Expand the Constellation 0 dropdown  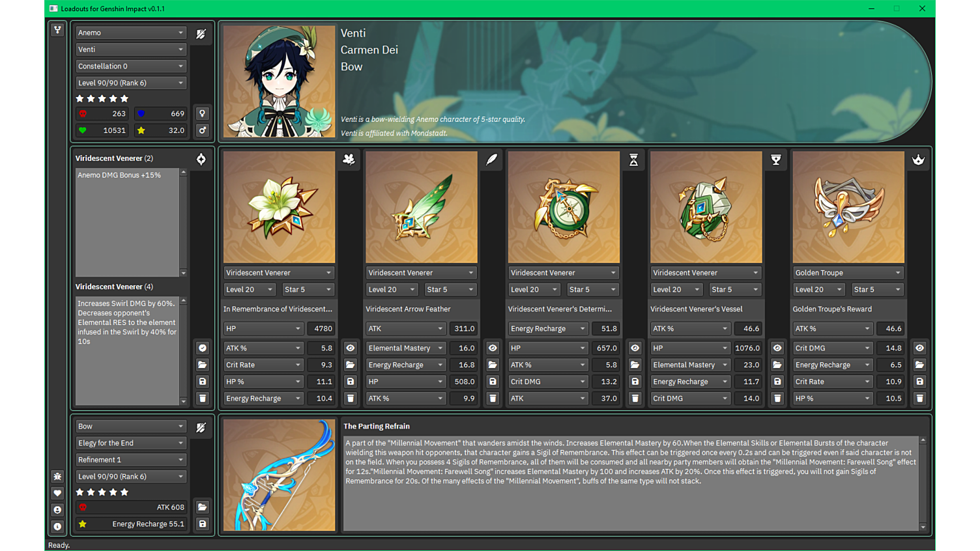click(x=131, y=66)
